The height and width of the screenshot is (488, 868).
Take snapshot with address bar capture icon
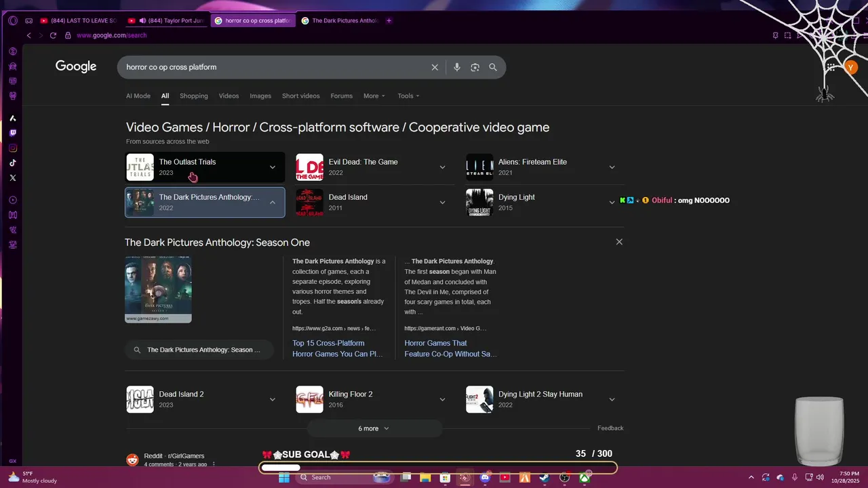point(787,35)
